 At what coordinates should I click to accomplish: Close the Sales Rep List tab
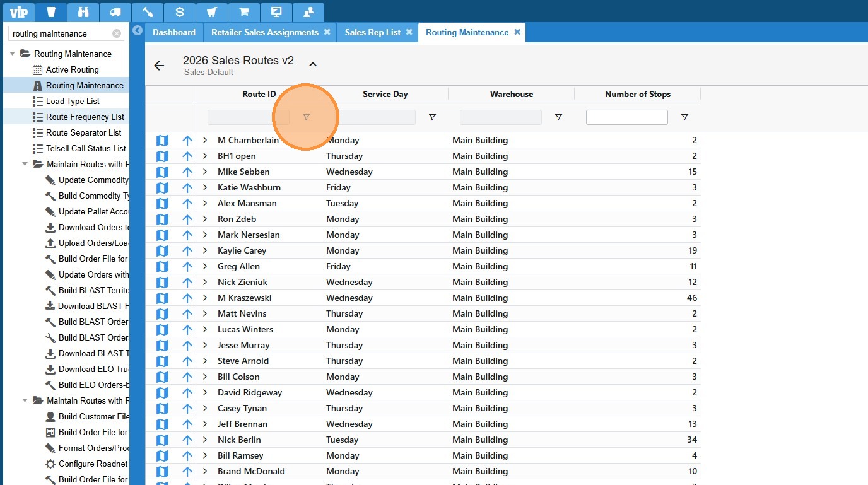[409, 32]
